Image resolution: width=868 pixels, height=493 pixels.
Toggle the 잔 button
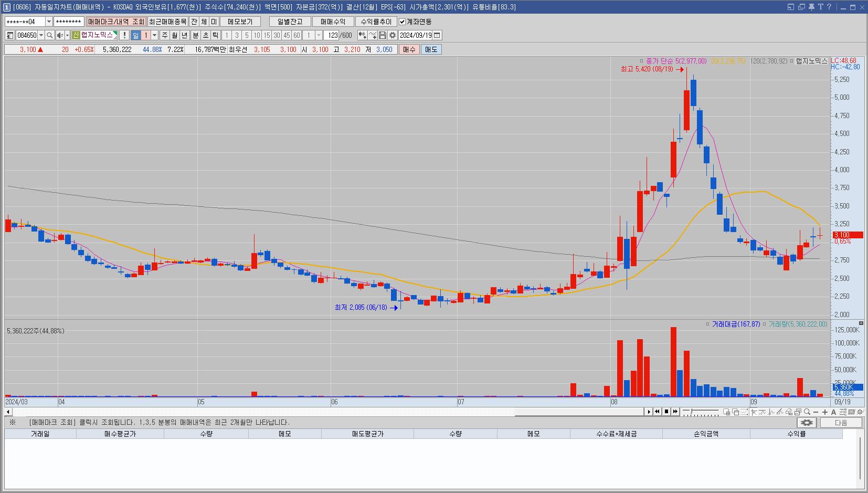(194, 22)
